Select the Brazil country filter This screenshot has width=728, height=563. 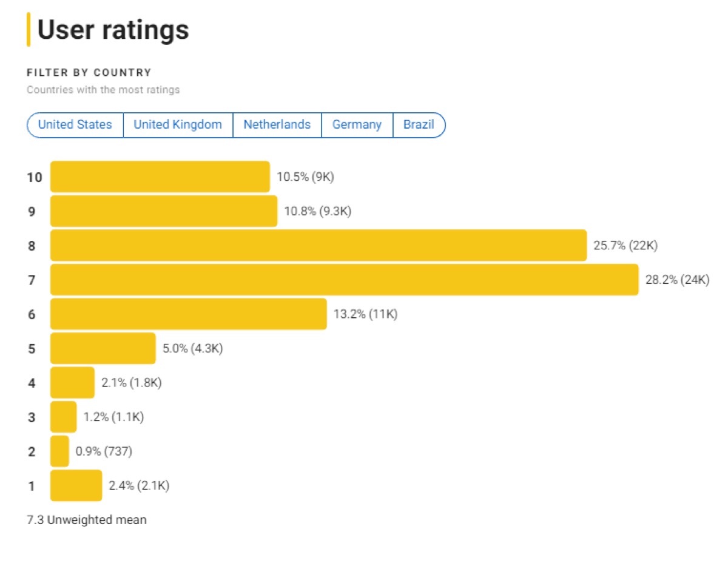point(419,124)
